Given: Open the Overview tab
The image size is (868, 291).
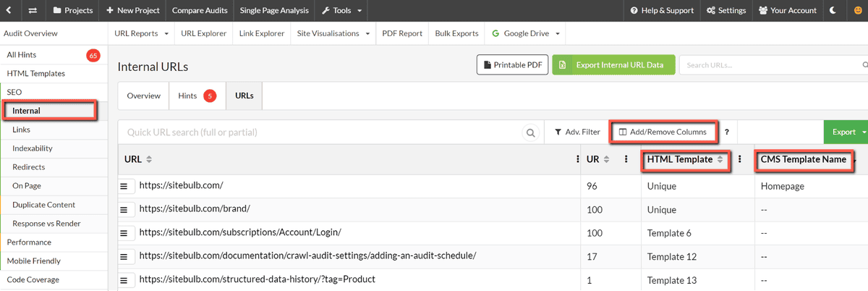Looking at the screenshot, I should coord(143,96).
